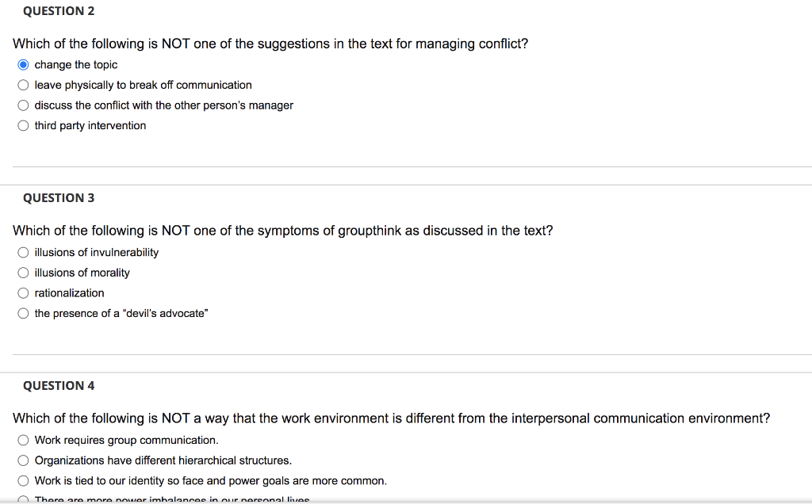Click the Question 2 prompt text about managing conflict

(272, 44)
